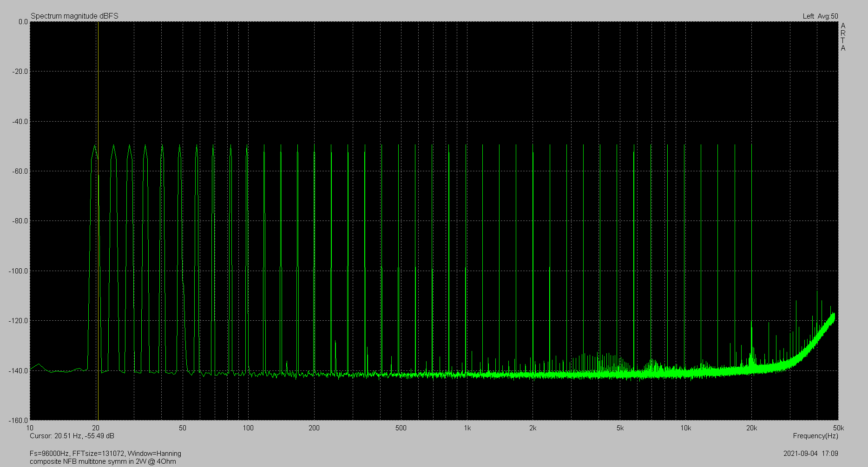Click the '10' frequency axis label
868x467 pixels.
[30, 428]
